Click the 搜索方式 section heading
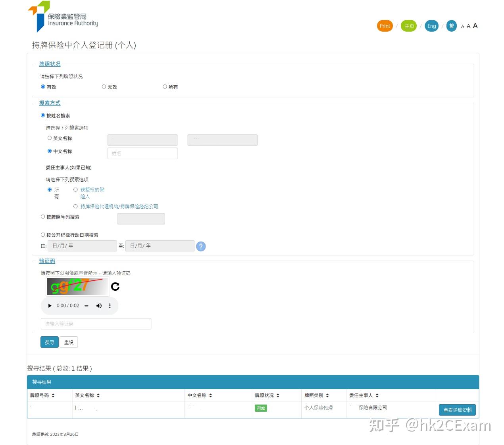Viewport: 504px width, 445px height. pos(50,103)
